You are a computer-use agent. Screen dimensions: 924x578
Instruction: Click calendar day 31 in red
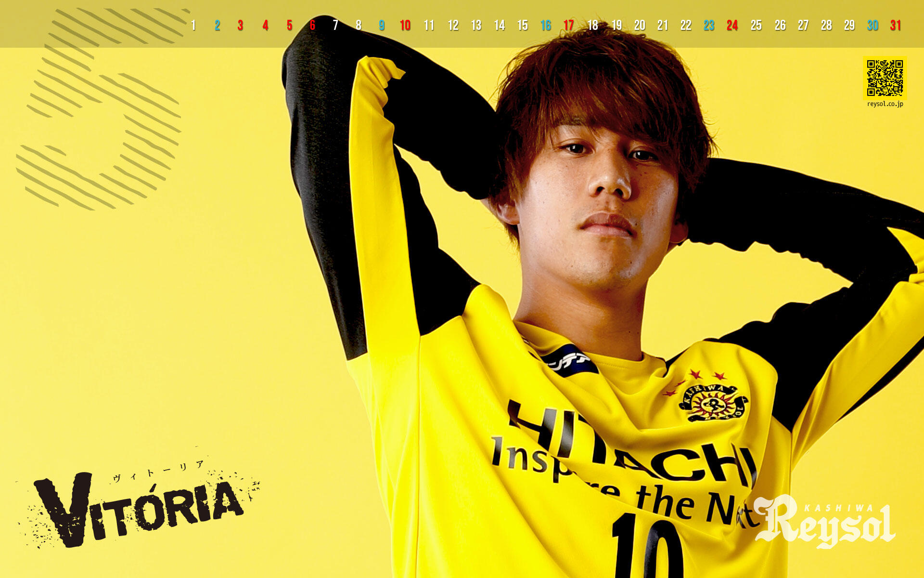coord(896,26)
